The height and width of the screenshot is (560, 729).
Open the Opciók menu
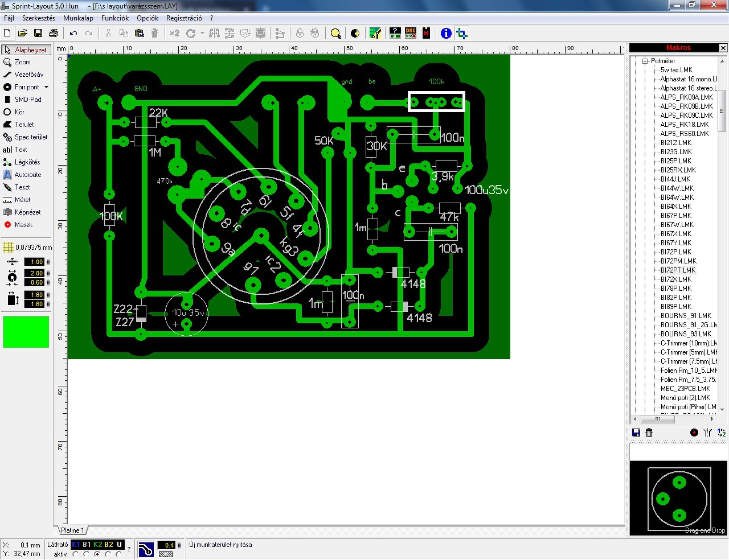148,18
